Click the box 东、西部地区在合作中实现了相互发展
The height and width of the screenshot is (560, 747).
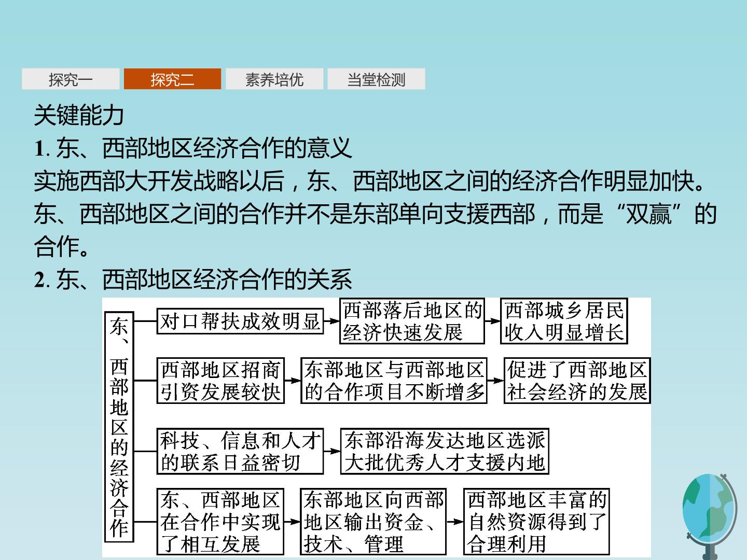pyautogui.click(x=220, y=522)
